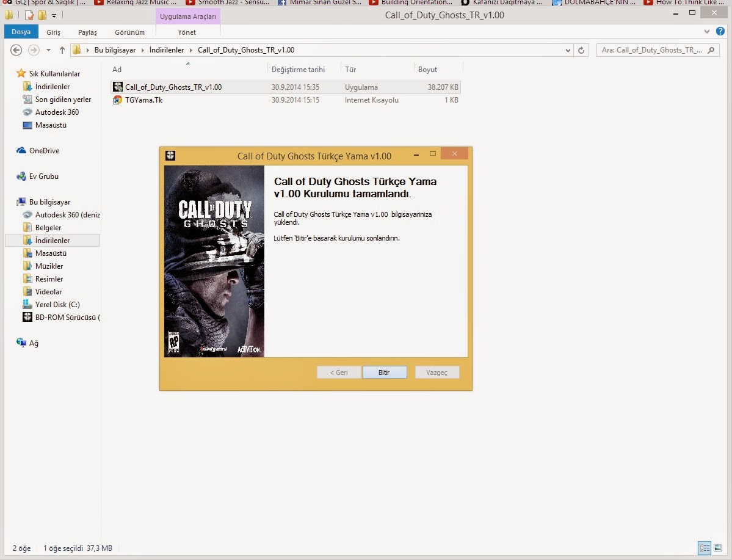Click the Forward navigation arrow in Explorer
Viewport: 732px width, 560px height.
[34, 50]
